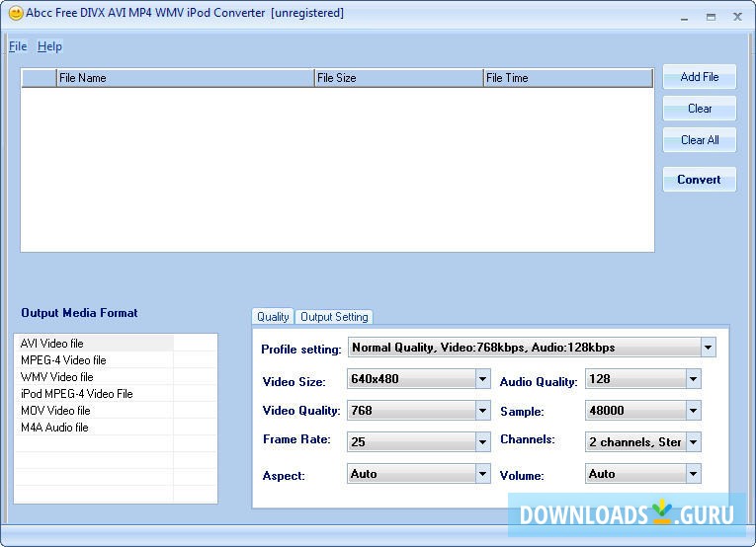756x547 pixels.
Task: Start conversion with the Convert button
Action: click(x=699, y=180)
